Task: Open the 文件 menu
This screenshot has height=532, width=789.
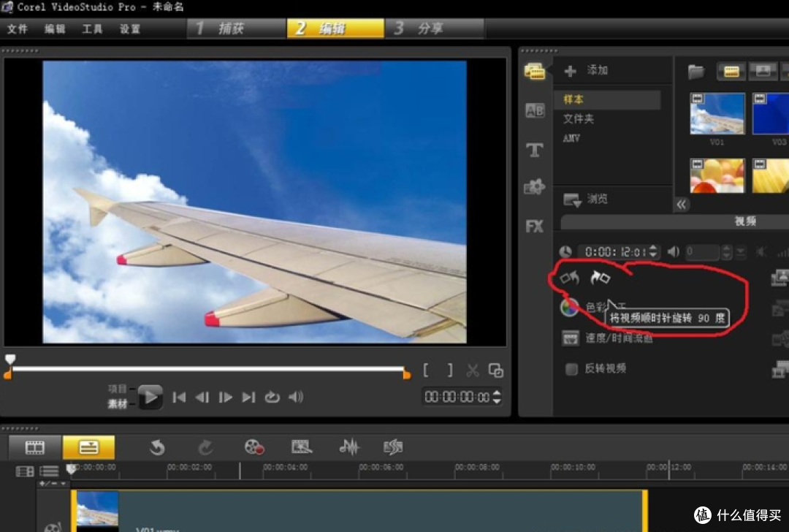Action: [x=18, y=28]
